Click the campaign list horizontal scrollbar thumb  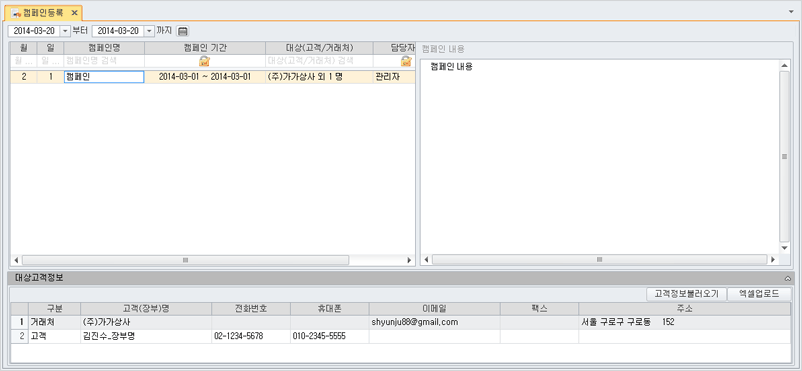pyautogui.click(x=185, y=260)
